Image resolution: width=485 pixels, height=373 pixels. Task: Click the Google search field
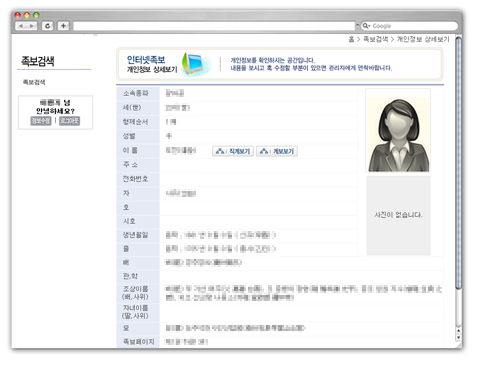click(410, 26)
